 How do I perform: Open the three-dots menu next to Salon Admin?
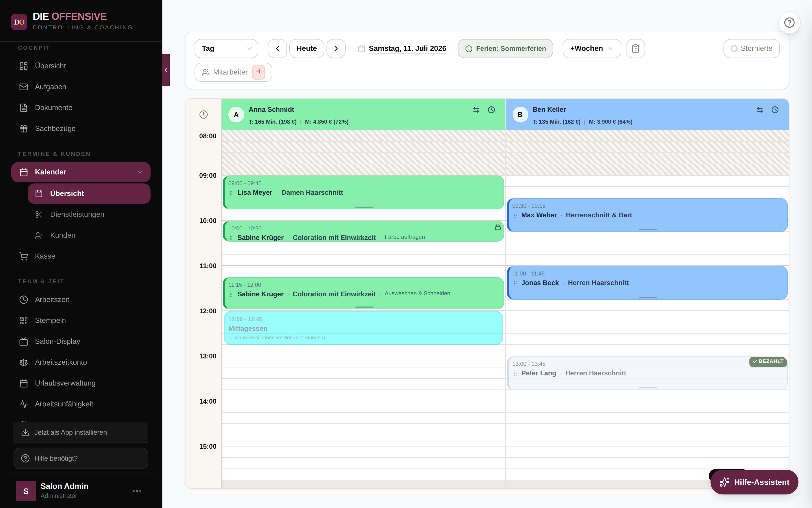pos(137,491)
